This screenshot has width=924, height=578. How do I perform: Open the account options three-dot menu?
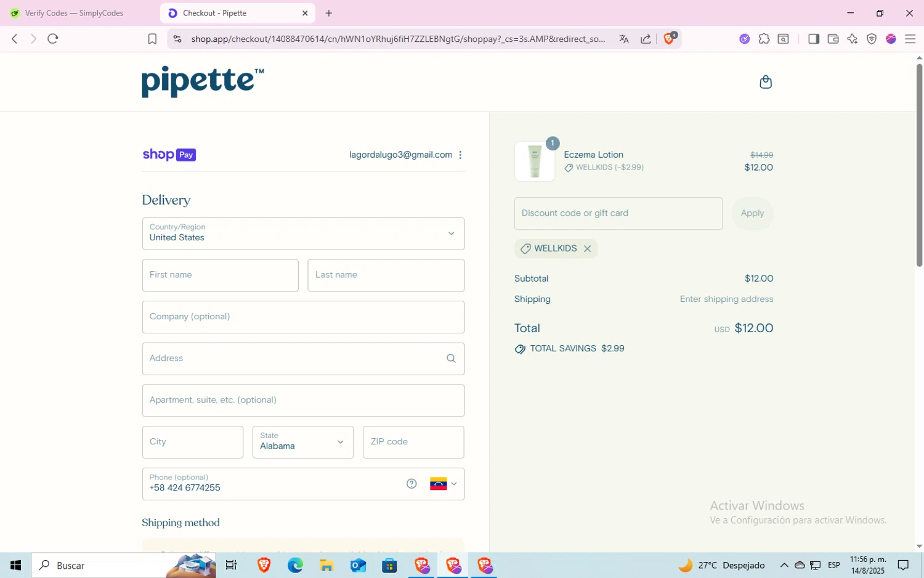tap(460, 155)
